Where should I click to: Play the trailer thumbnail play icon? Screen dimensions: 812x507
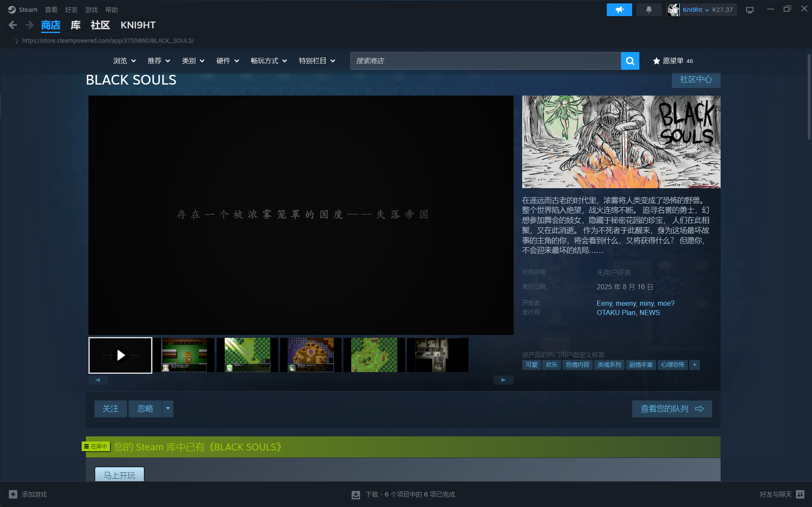(x=120, y=355)
